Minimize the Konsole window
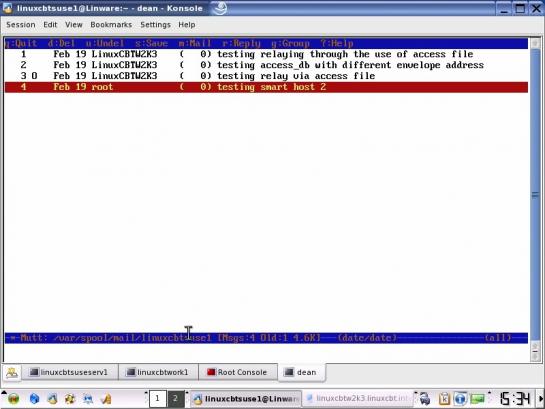Image resolution: width=545 pixels, height=409 pixels. (x=504, y=8)
